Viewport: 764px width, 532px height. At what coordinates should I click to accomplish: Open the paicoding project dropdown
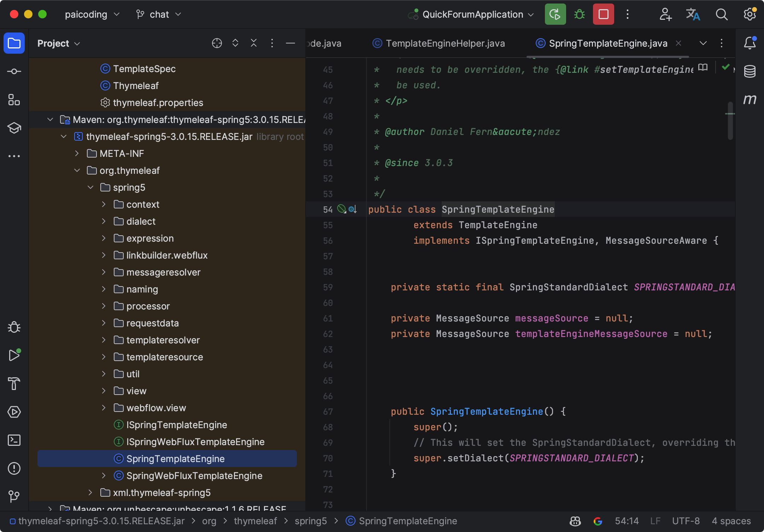click(92, 14)
